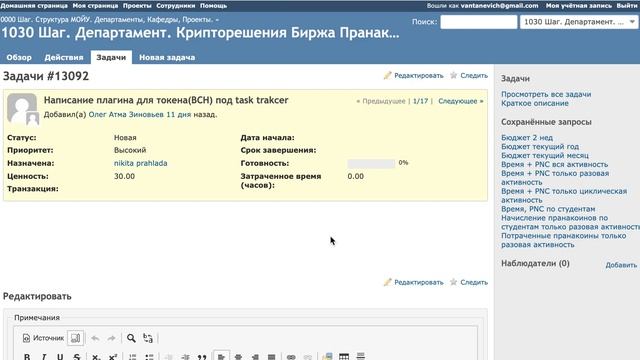Click the redo arrow in editor toolbar
The width and height of the screenshot is (640, 360).
111,338
